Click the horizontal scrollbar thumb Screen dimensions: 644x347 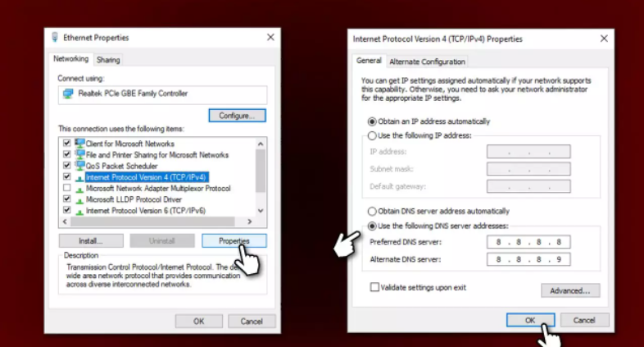pyautogui.click(x=152, y=221)
